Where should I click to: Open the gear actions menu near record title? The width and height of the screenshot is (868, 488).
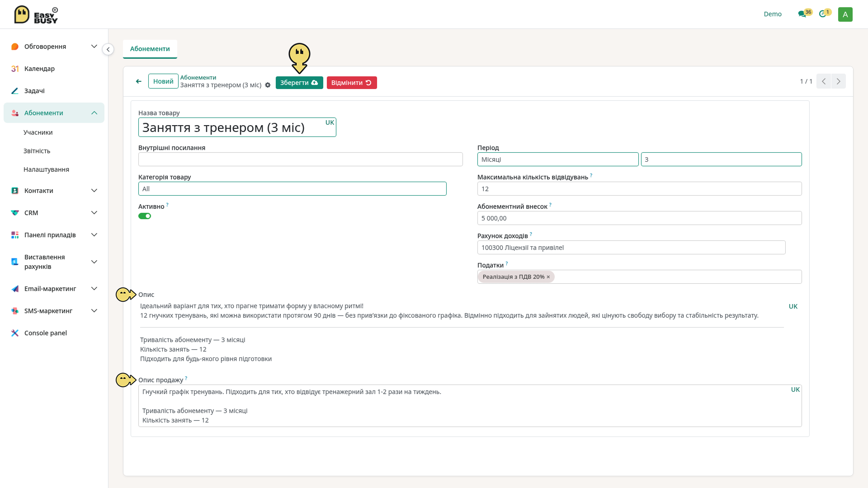point(268,85)
